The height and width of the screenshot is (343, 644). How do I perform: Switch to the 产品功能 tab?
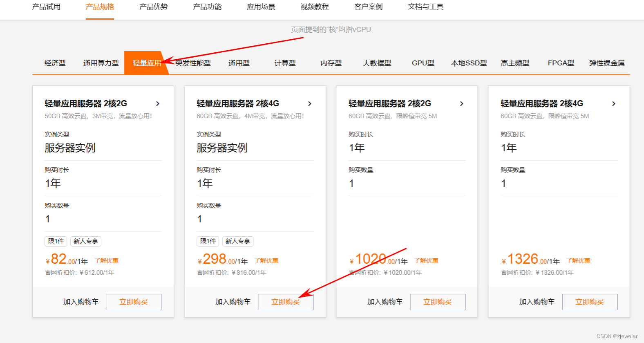click(x=207, y=7)
